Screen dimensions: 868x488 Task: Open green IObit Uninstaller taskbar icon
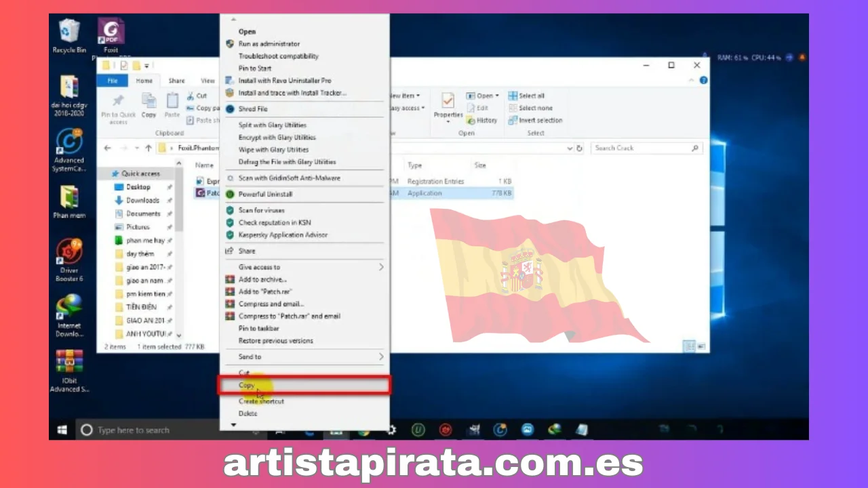[418, 430]
